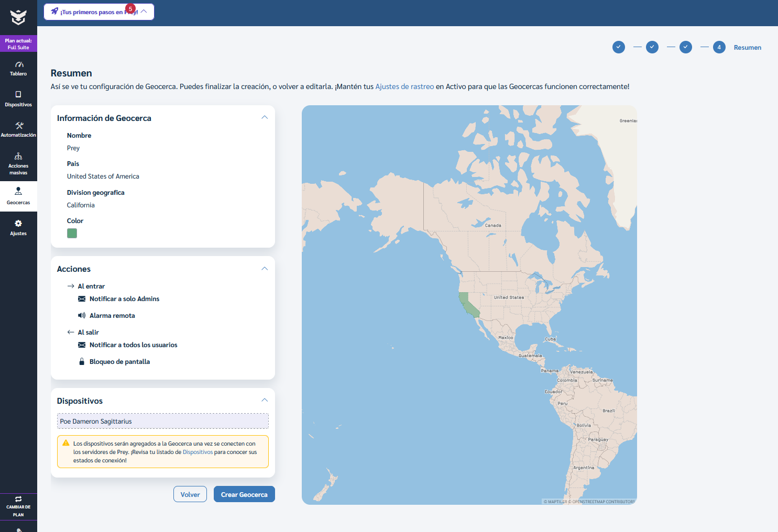Click OpenStreetMap Contributors attribution
Image resolution: width=778 pixels, height=532 pixels.
coord(601,502)
